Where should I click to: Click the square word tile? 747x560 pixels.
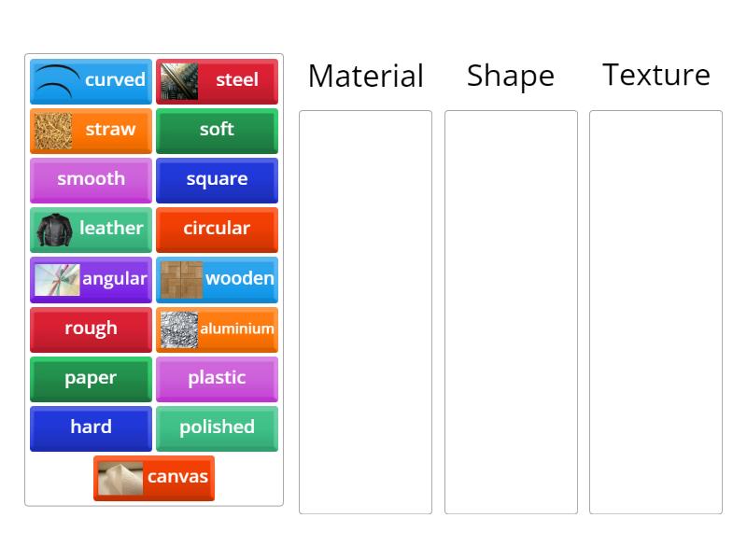[x=217, y=180]
